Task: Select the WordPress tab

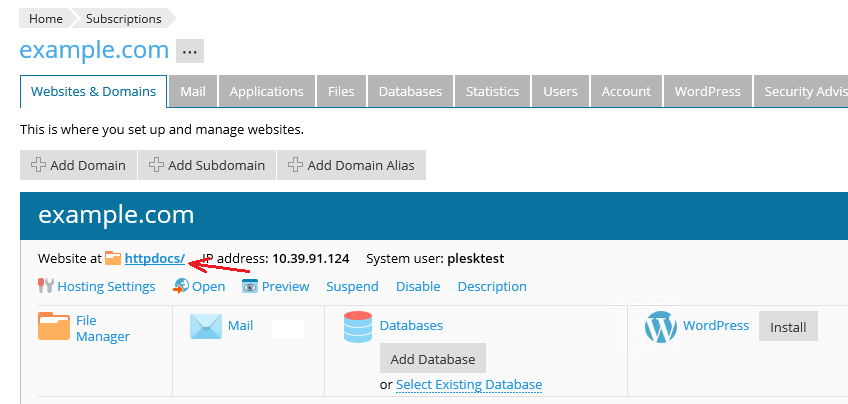Action: pyautogui.click(x=707, y=91)
